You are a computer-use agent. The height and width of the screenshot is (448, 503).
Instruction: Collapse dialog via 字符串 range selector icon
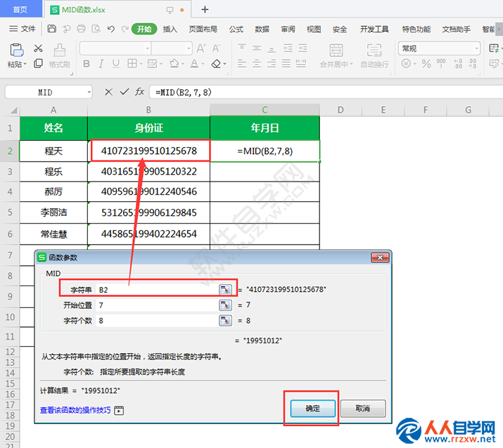tap(226, 290)
